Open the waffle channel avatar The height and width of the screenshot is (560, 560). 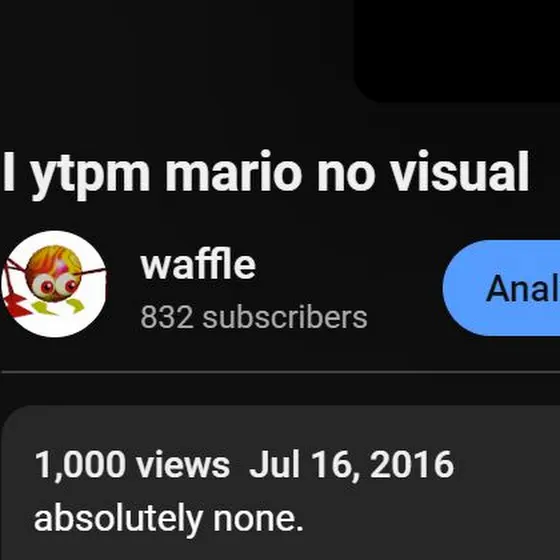(x=54, y=284)
